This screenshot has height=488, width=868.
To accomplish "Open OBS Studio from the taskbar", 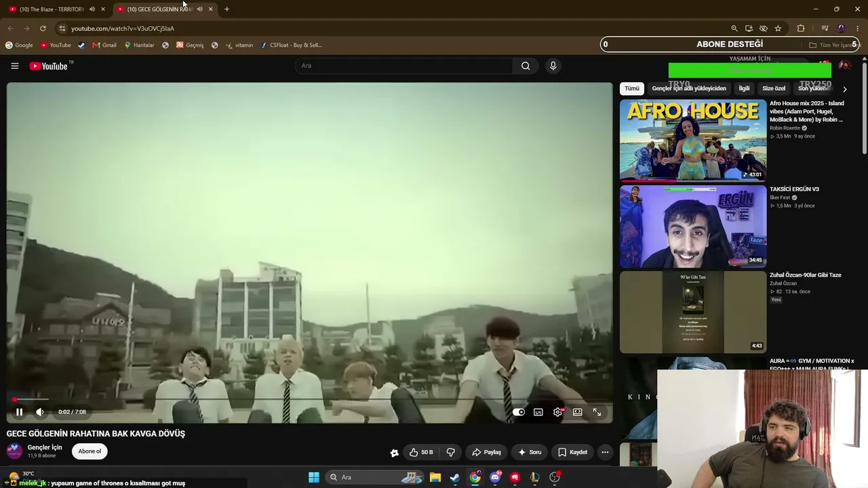I will [555, 477].
